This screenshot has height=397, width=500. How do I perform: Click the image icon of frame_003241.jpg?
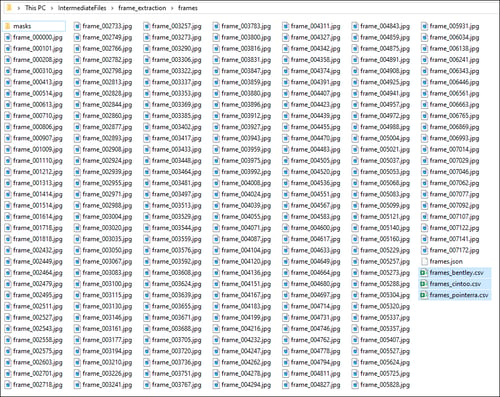coord(77,385)
